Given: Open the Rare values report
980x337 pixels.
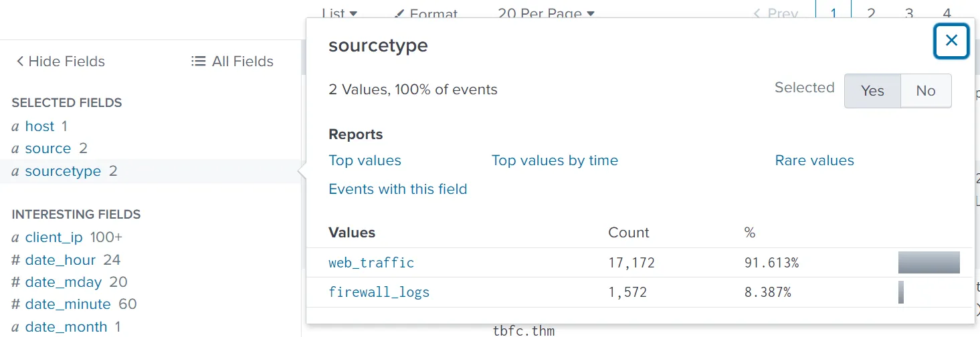Looking at the screenshot, I should 814,160.
